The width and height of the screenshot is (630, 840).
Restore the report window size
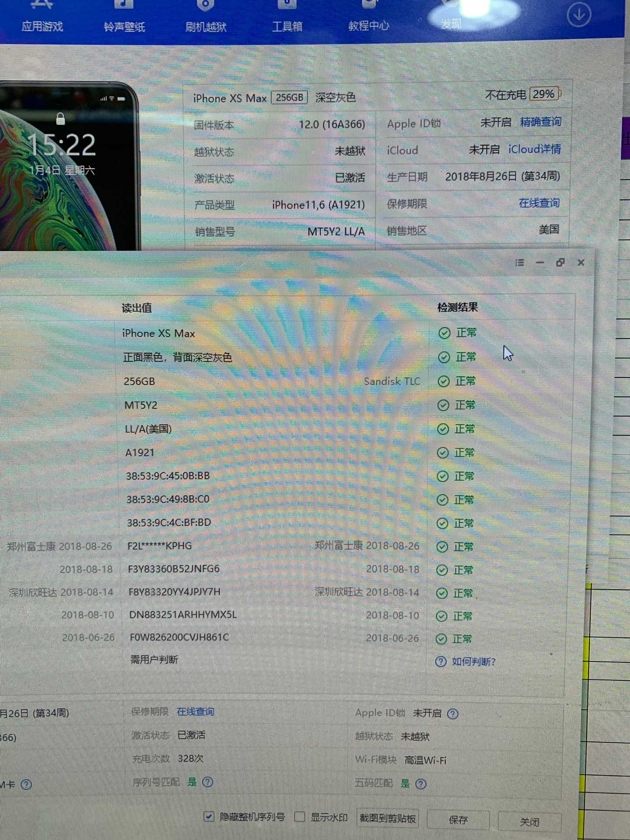pyautogui.click(x=560, y=262)
